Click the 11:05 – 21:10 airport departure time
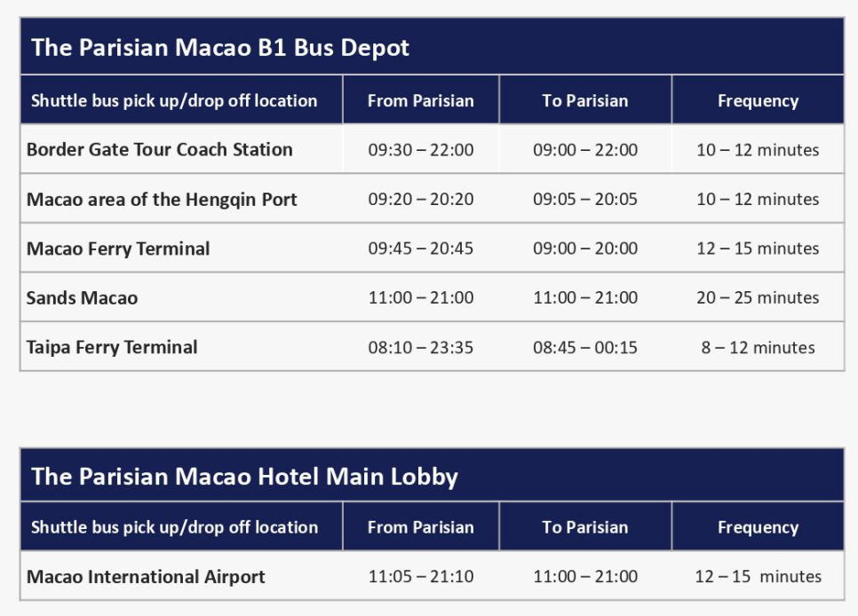 click(421, 576)
